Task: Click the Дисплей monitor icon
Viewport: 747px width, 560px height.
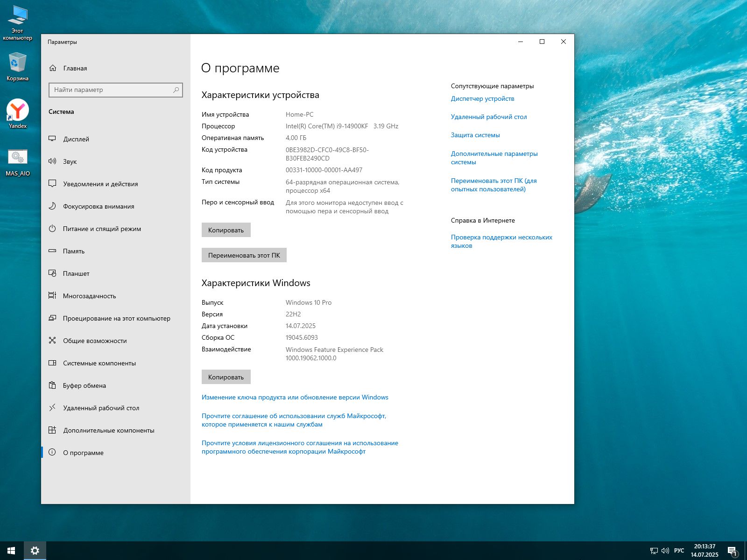Action: coord(52,139)
